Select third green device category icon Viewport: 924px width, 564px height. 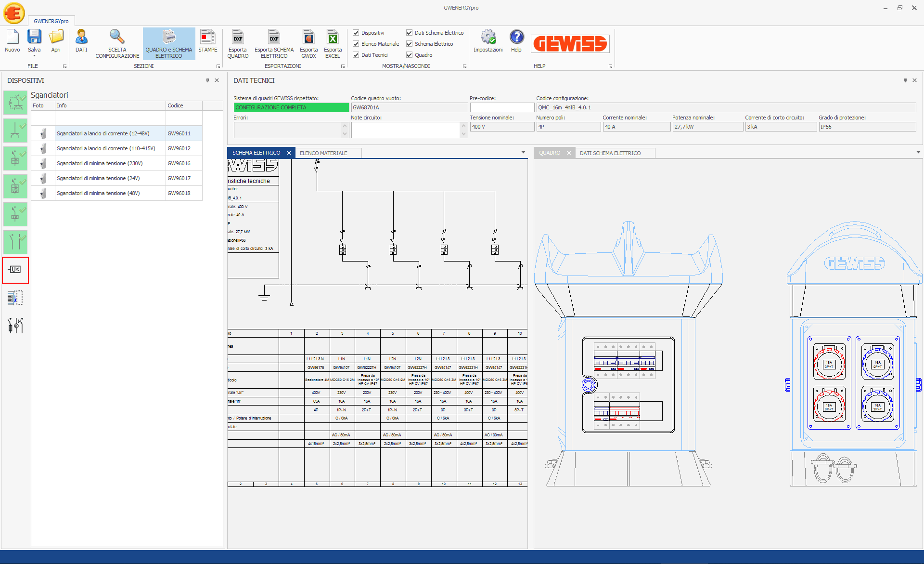15,158
